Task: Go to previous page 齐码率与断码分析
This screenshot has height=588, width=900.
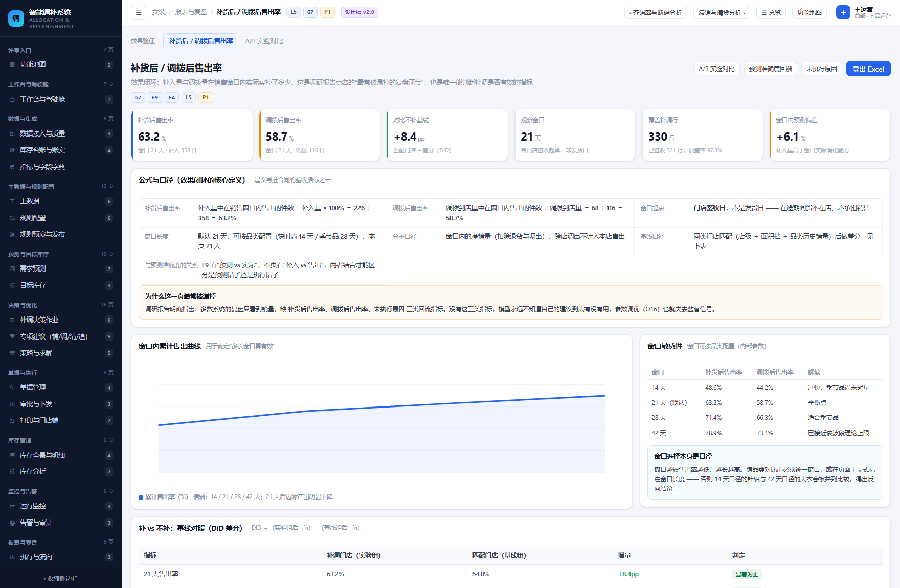Action: click(656, 13)
